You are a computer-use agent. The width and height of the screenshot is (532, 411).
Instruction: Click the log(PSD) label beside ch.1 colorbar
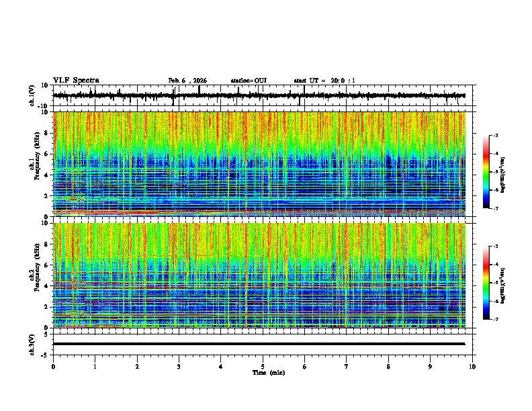pyautogui.click(x=502, y=175)
